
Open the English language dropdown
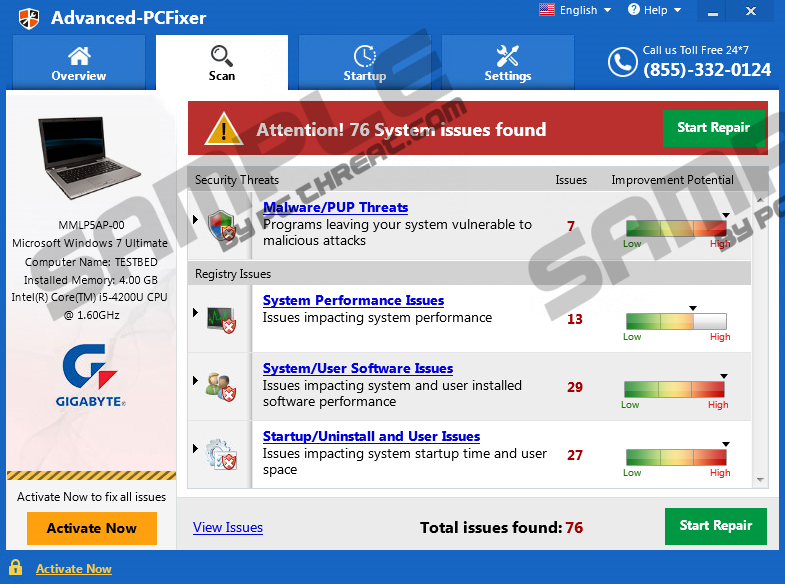click(x=575, y=10)
